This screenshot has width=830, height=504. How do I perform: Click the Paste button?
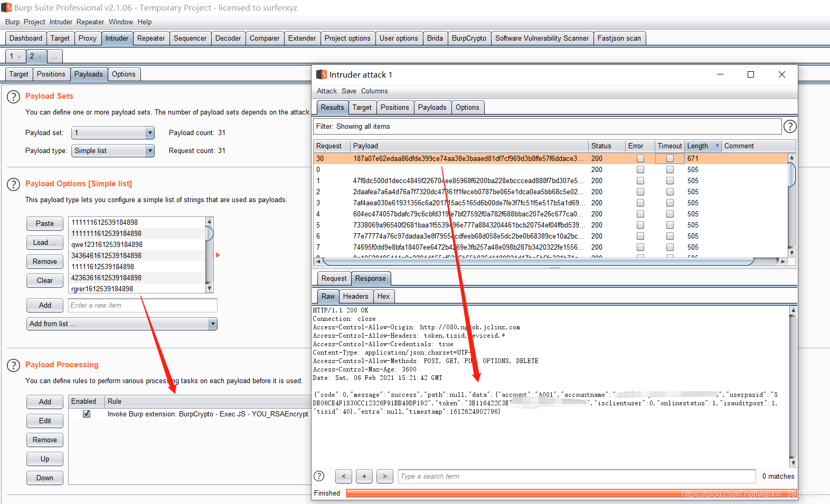[x=45, y=223]
